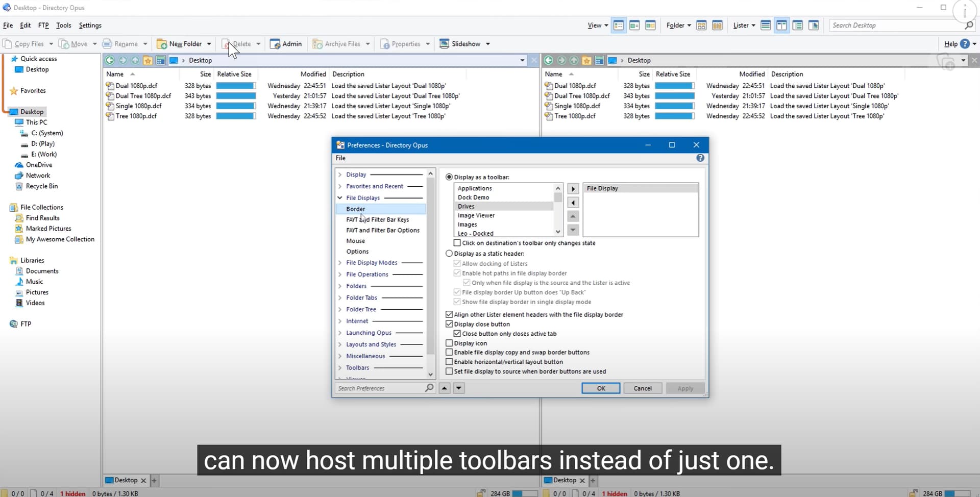The width and height of the screenshot is (980, 497).
Task: Expand the Folder Tabs category
Action: (340, 298)
